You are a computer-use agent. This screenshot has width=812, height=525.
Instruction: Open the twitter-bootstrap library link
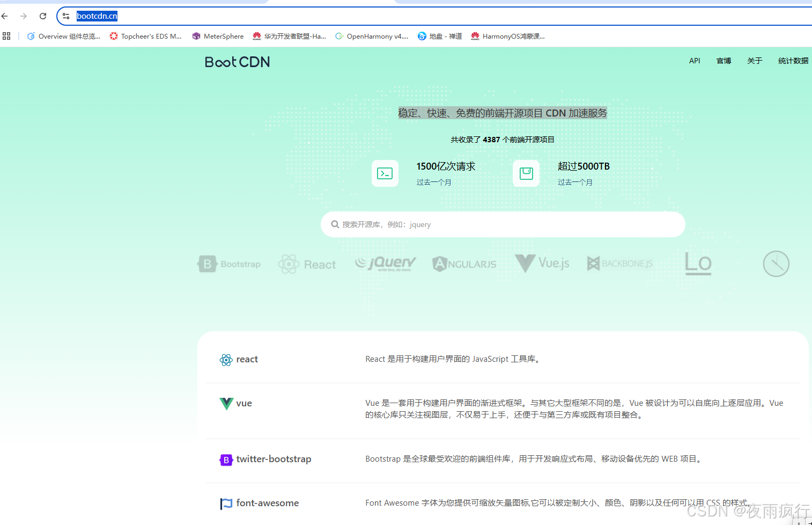(274, 459)
